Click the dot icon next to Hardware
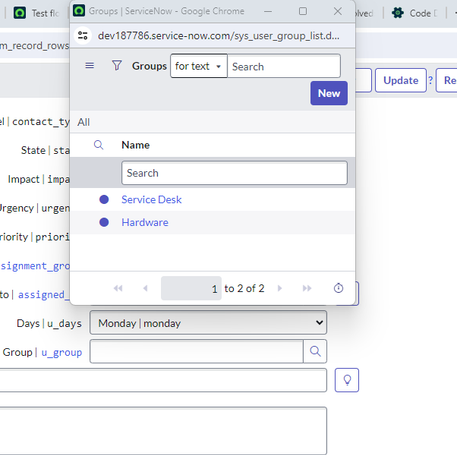Viewport: 457px width, 455px height. click(104, 222)
